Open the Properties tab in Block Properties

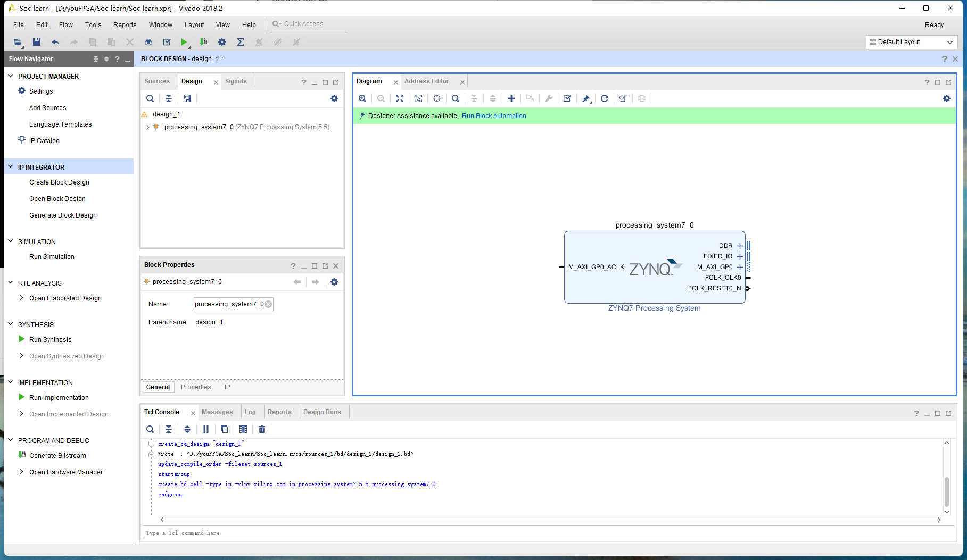tap(196, 387)
